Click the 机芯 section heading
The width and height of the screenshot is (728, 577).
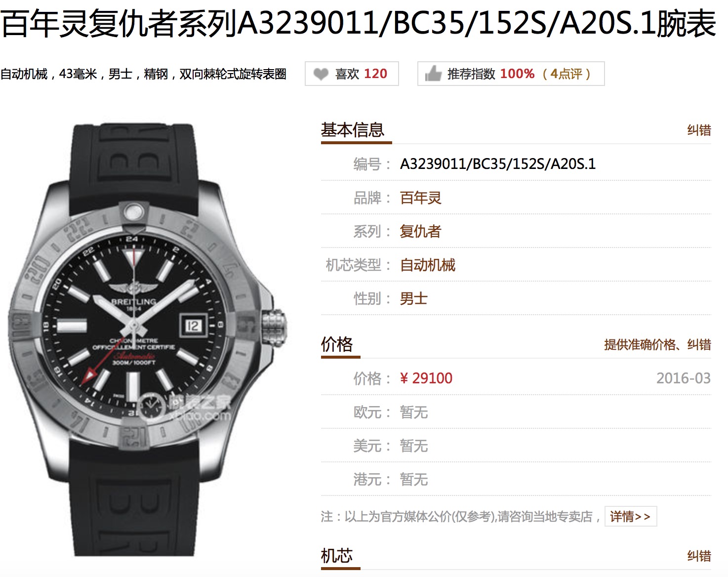337,556
